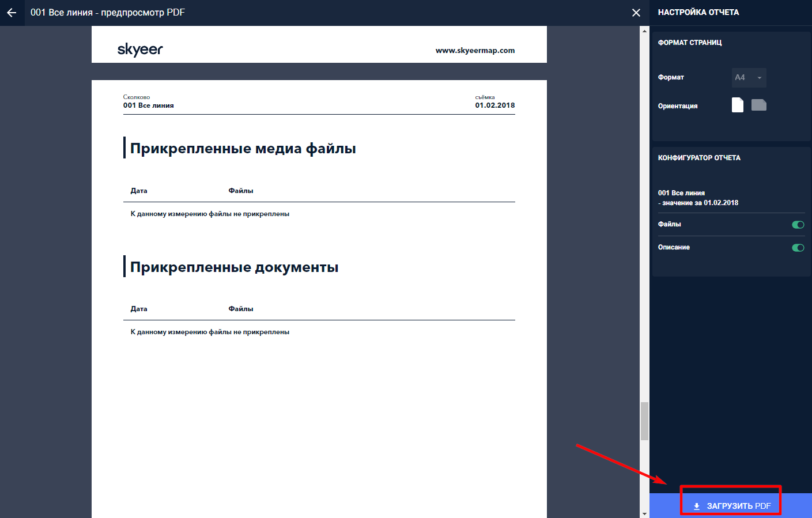Click the ФОРМАТ СТРАНИЦ section header
Screen dimensions: 812x518
[x=689, y=43]
